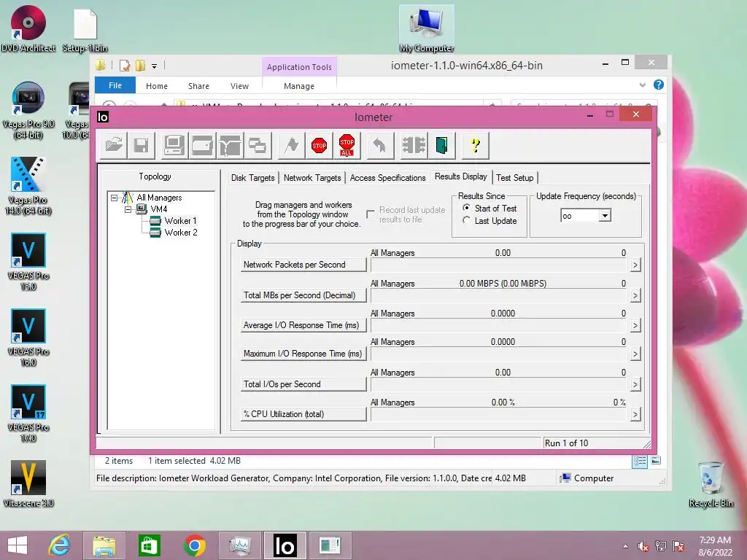Launch Internet Explorer from taskbar
This screenshot has width=747, height=560.
click(x=60, y=545)
